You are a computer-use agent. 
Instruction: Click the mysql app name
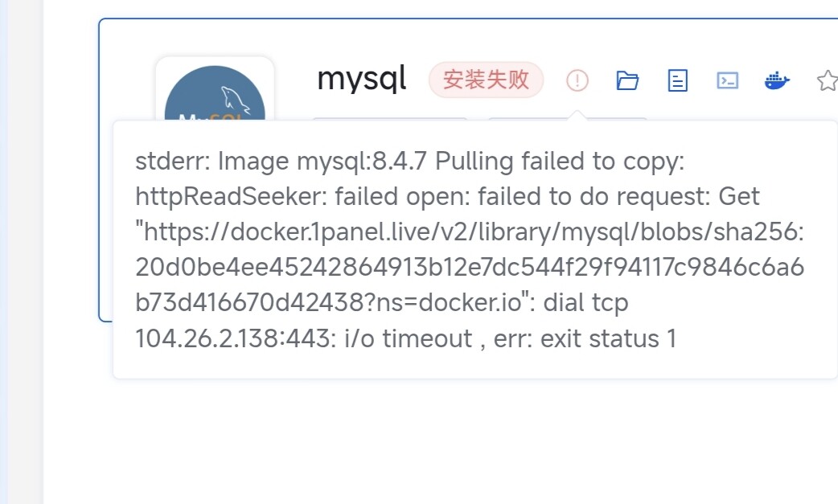tap(362, 79)
